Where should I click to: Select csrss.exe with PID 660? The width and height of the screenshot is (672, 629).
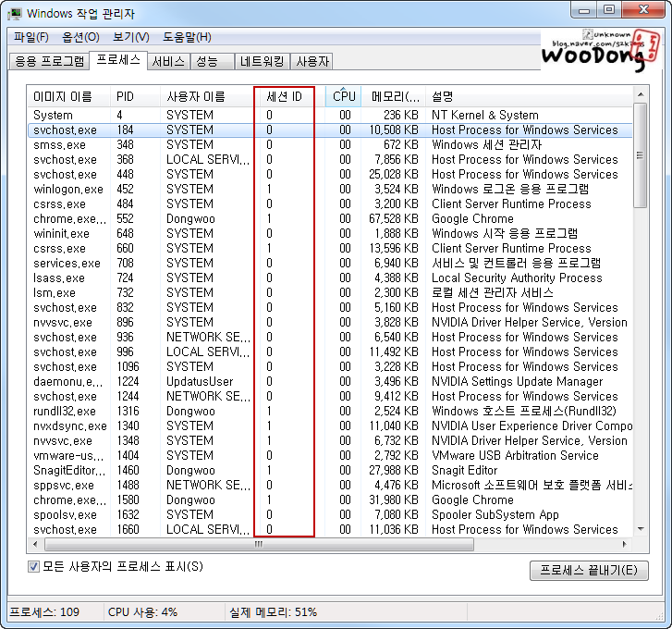click(330, 248)
